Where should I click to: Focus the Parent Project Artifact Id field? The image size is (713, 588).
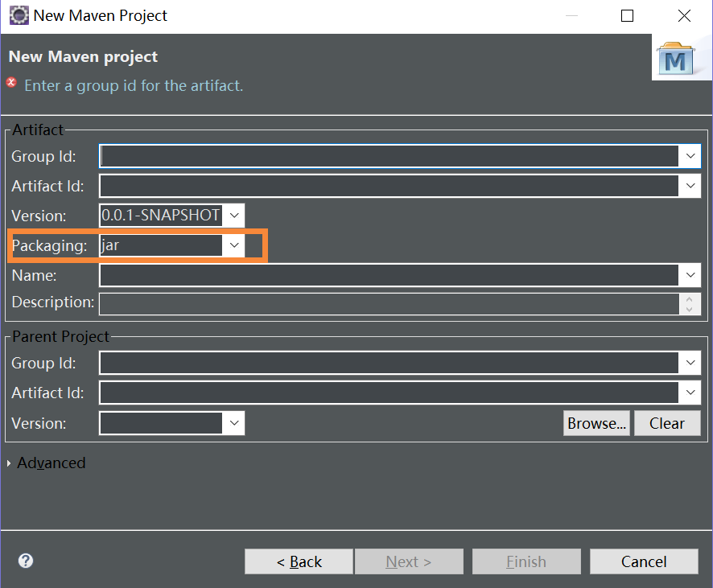389,393
